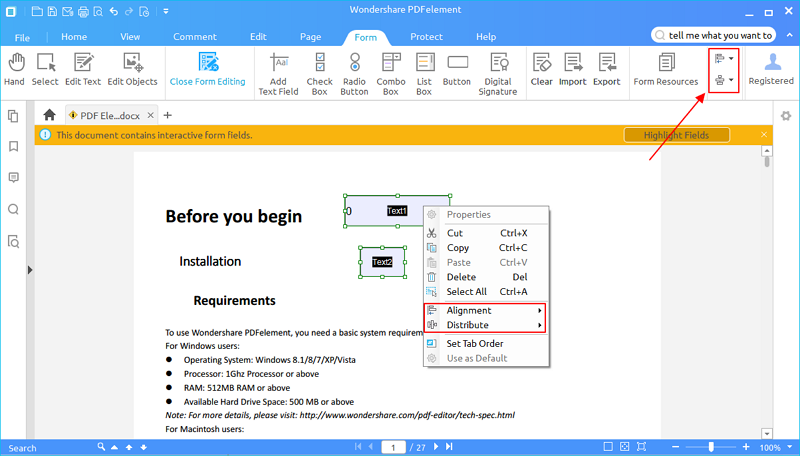Choose Edit Text tool

[83, 69]
